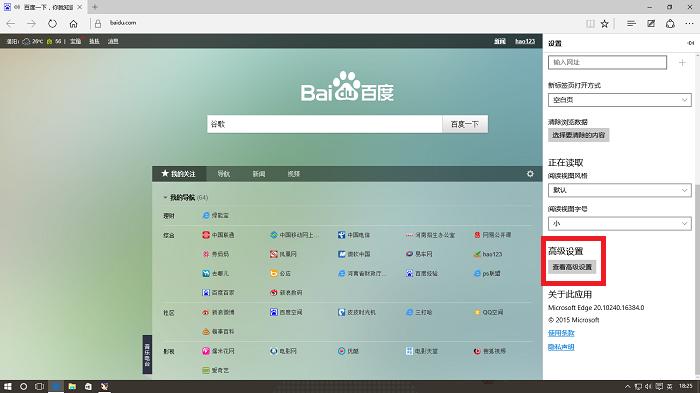Open the 网易公开课 shortcut
Screen dimensions: 700x393
coord(492,235)
